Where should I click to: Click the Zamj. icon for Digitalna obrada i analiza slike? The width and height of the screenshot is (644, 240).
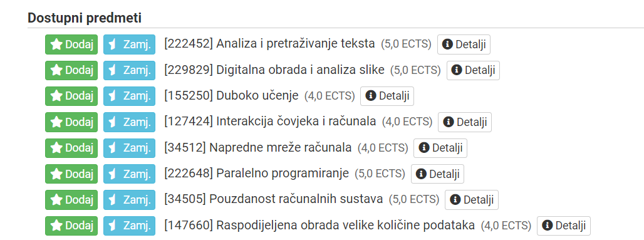tap(113, 70)
